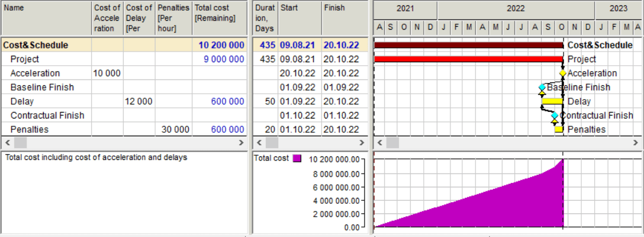This screenshot has height=237, width=644.
Task: Select the Delay row name
Action: click(x=22, y=101)
